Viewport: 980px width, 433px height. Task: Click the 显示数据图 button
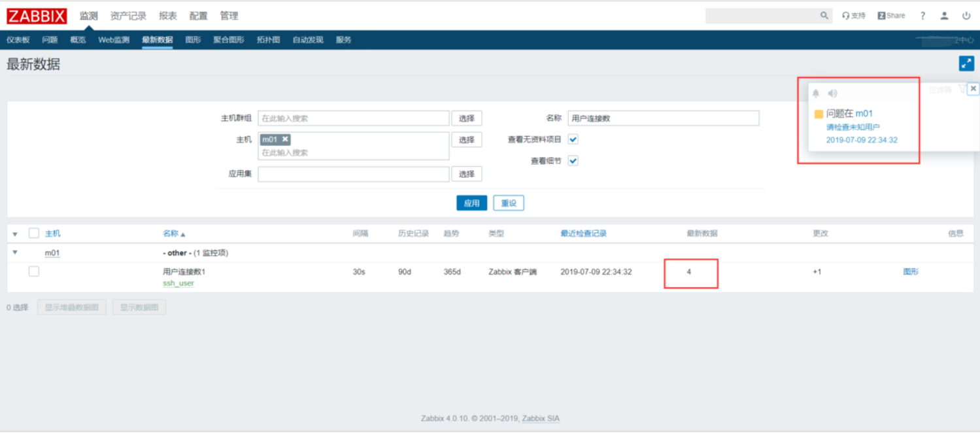(139, 307)
